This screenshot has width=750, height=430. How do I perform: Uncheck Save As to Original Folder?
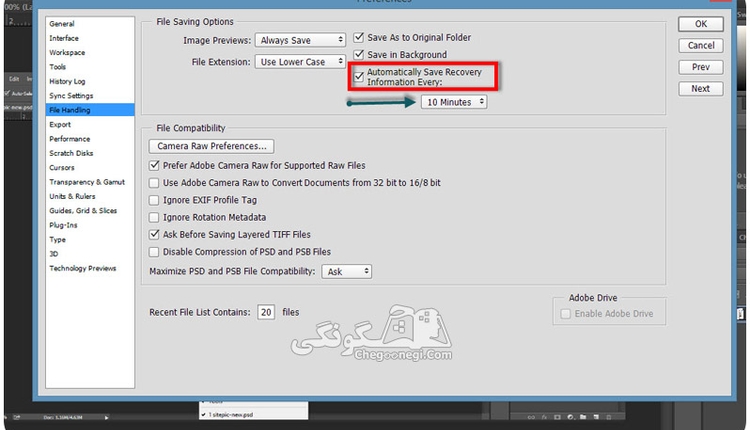click(x=359, y=37)
